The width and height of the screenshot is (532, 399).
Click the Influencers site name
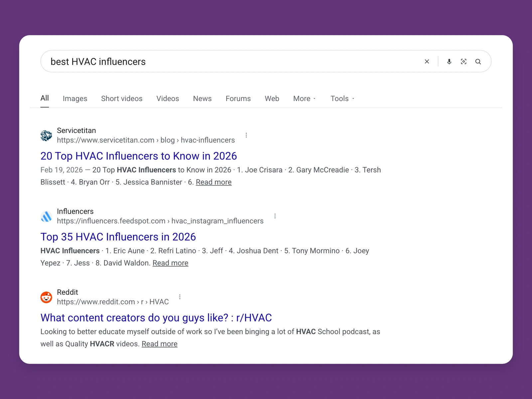(75, 211)
